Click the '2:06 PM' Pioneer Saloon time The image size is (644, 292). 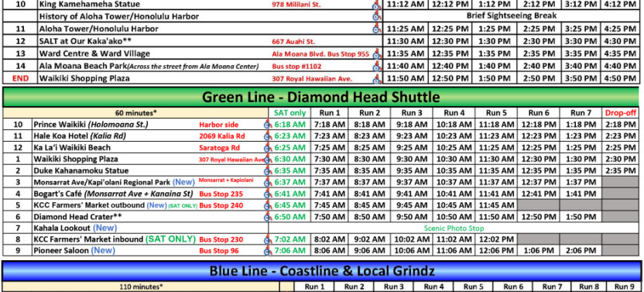click(580, 250)
